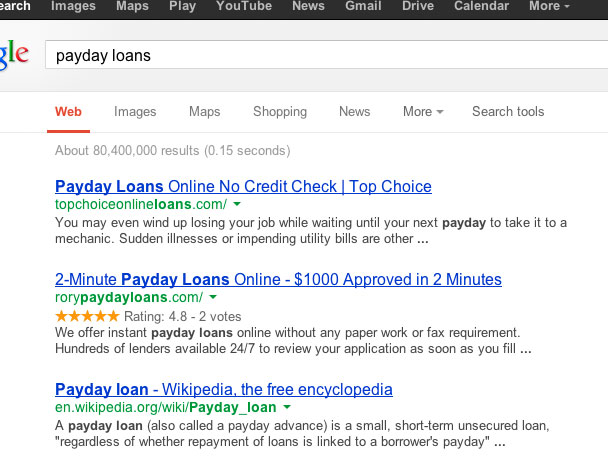
Task: Click 'Rating: 4.8 - 2 votes' text
Action: coord(183,316)
